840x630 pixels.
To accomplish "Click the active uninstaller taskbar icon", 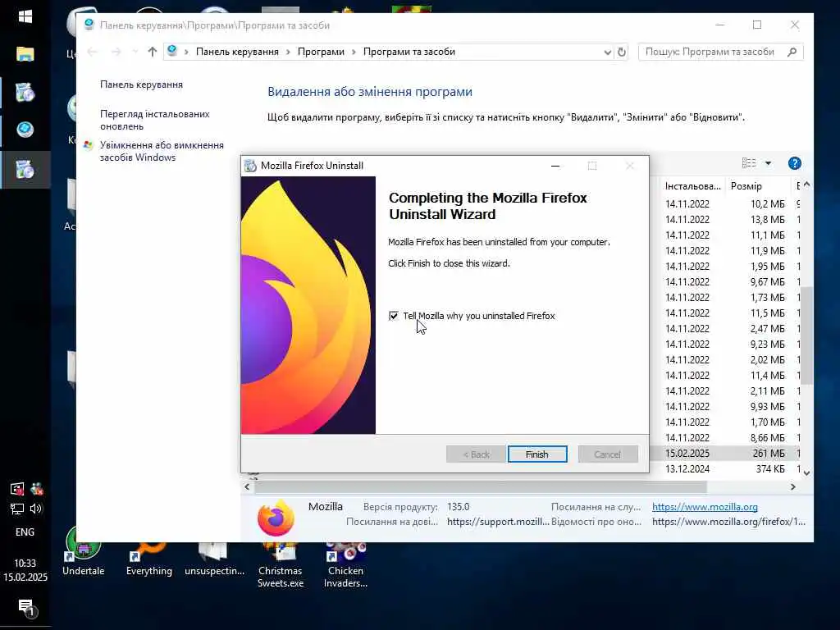I will point(25,170).
